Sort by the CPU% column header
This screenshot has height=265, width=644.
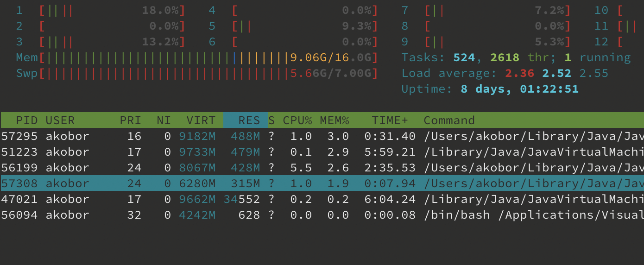[297, 120]
